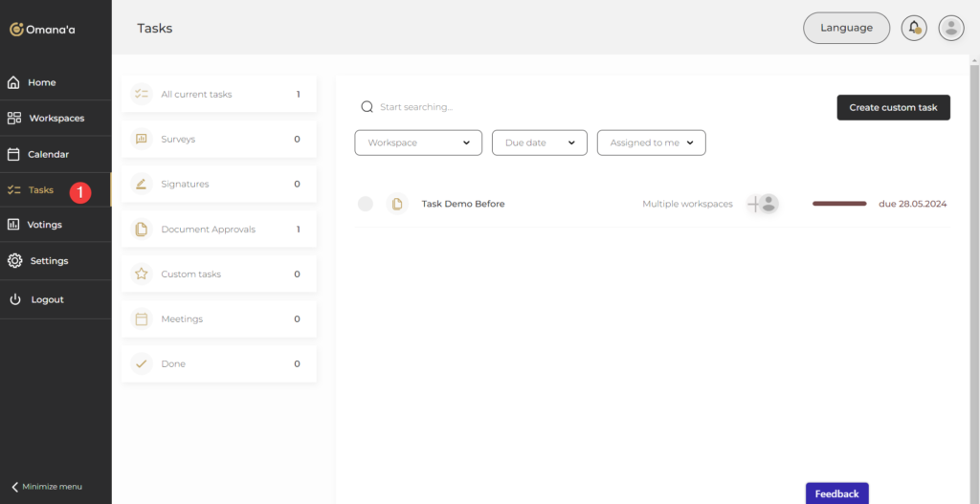Click the Create custom task button

click(893, 107)
